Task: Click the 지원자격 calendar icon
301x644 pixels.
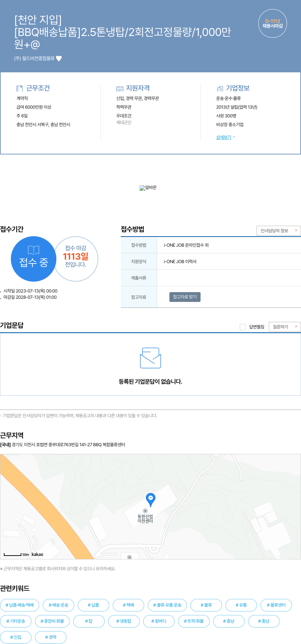Action: pos(120,88)
